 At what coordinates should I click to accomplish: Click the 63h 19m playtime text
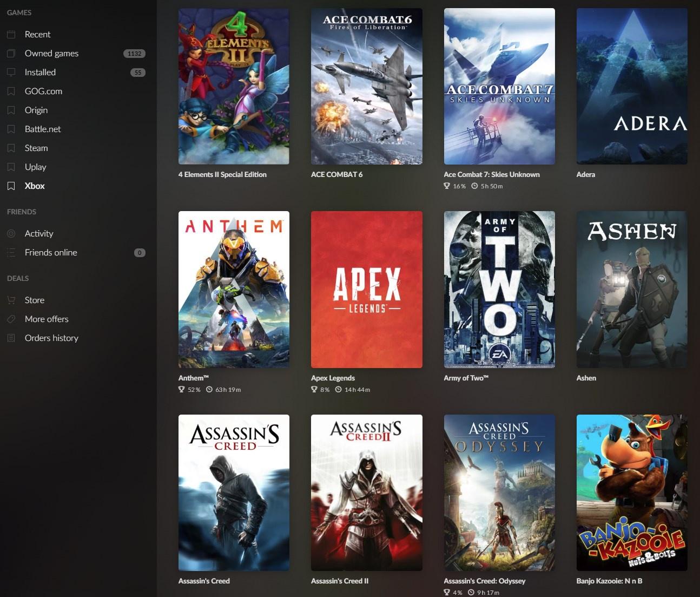[228, 390]
